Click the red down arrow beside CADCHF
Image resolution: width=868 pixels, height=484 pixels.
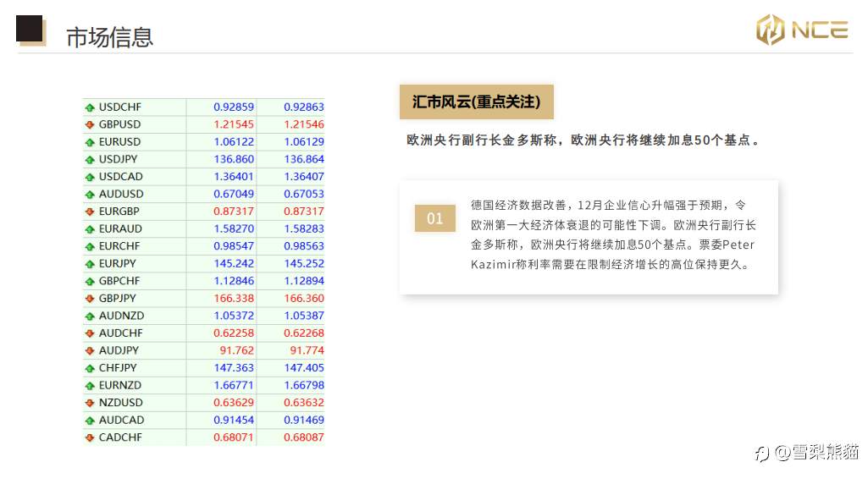pos(90,438)
